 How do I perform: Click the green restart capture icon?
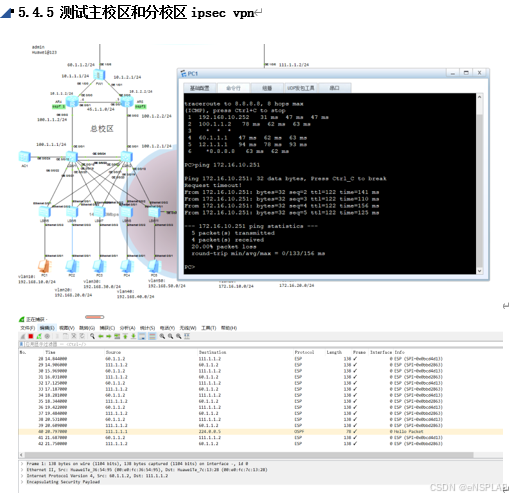[x=39, y=336]
